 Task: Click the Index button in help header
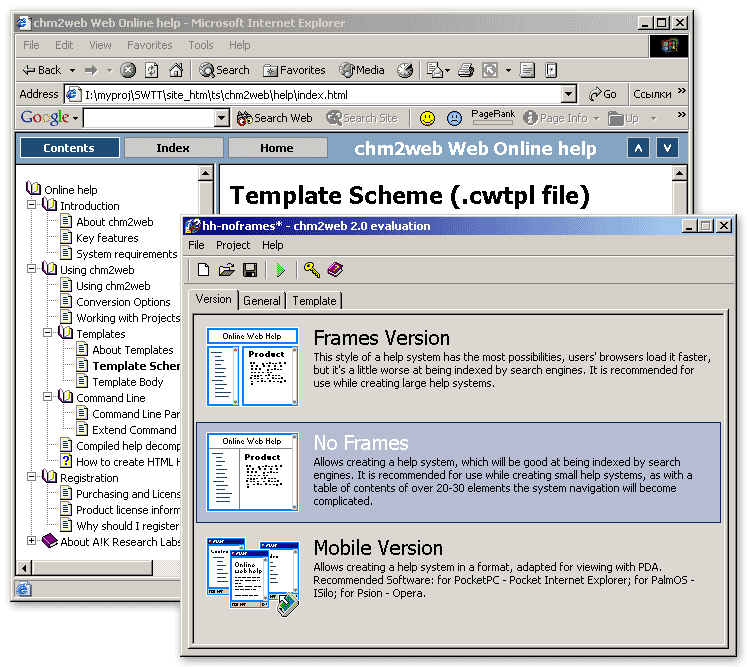point(173,148)
